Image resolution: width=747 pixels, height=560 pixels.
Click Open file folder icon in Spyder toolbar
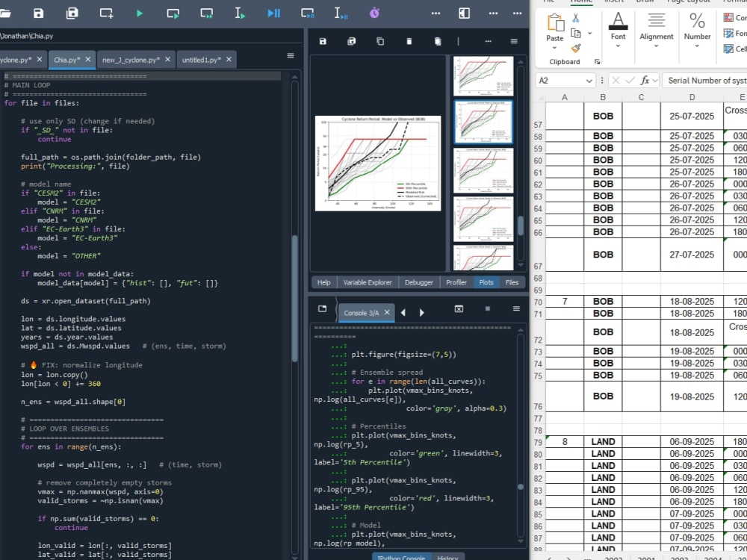point(4,13)
